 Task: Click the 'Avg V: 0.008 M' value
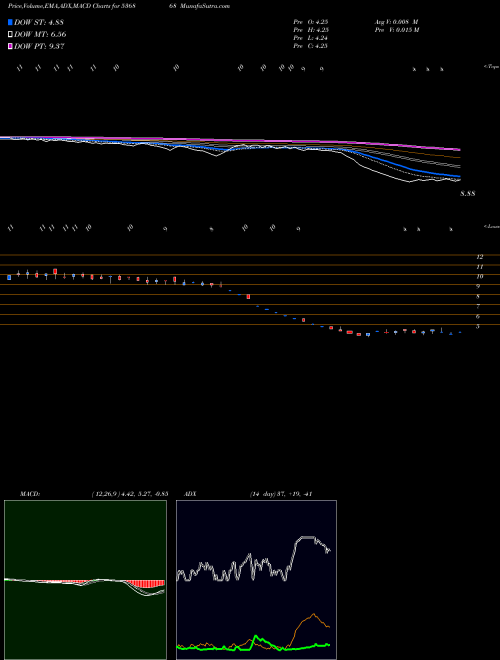pyautogui.click(x=396, y=21)
